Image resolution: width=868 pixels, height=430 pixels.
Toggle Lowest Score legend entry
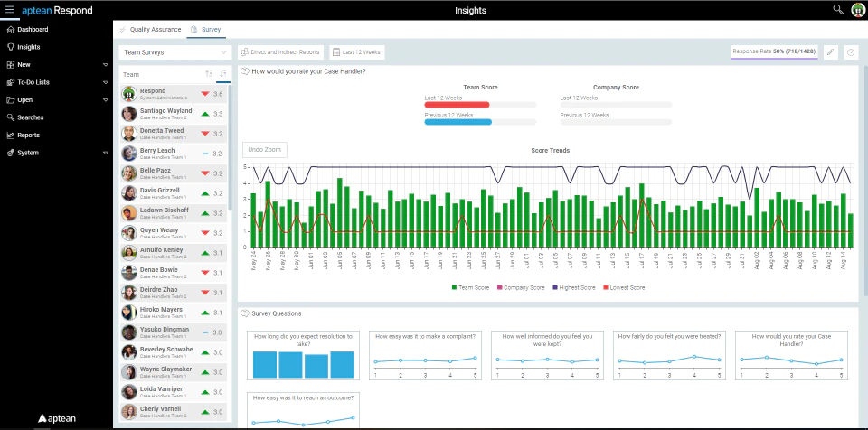tap(624, 288)
